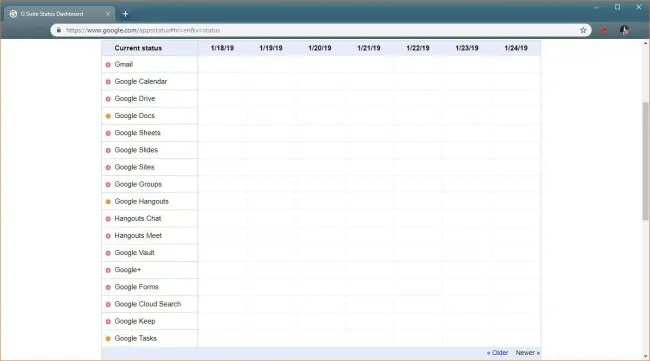Open the profile avatar in the Chrome toolbar
This screenshot has width=650, height=361.
[624, 30]
